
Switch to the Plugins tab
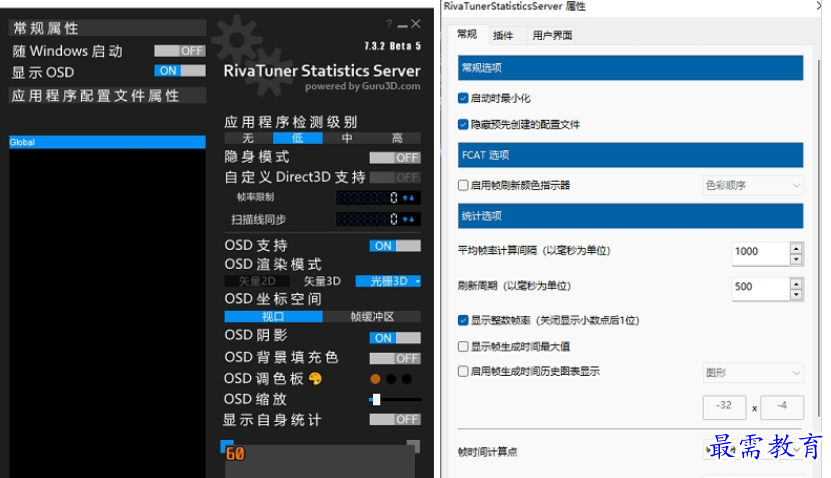point(503,36)
